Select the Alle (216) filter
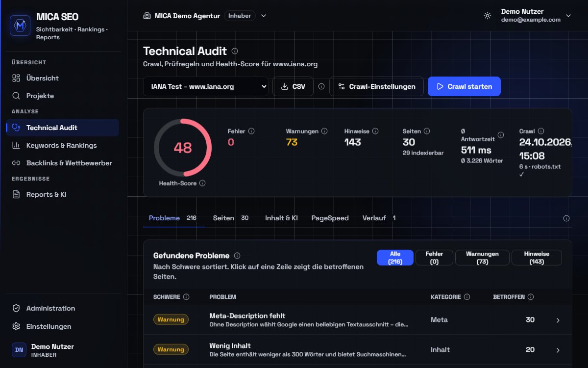 click(395, 258)
